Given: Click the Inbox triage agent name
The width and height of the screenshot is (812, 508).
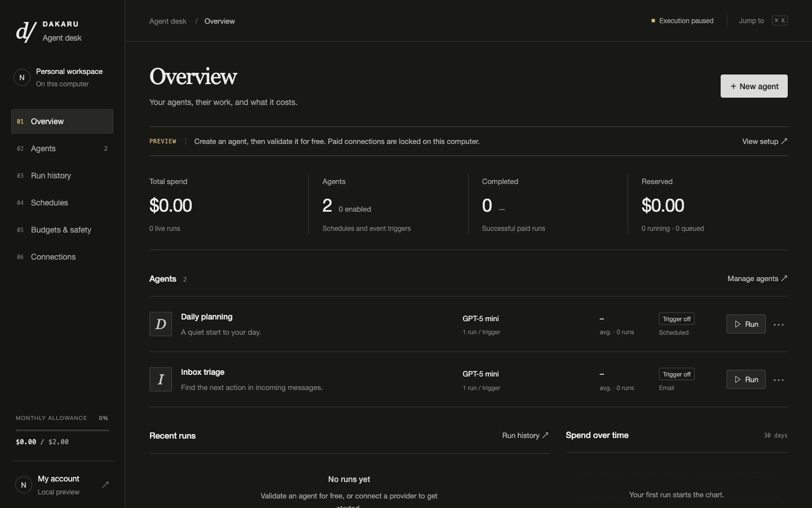Looking at the screenshot, I should tap(202, 373).
